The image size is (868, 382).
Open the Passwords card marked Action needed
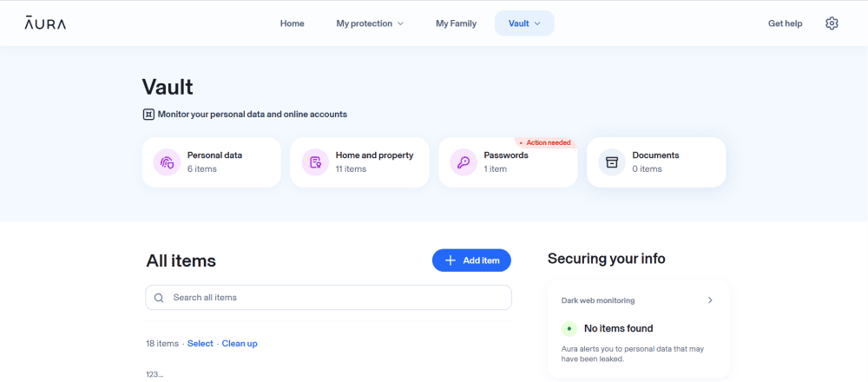(x=508, y=162)
